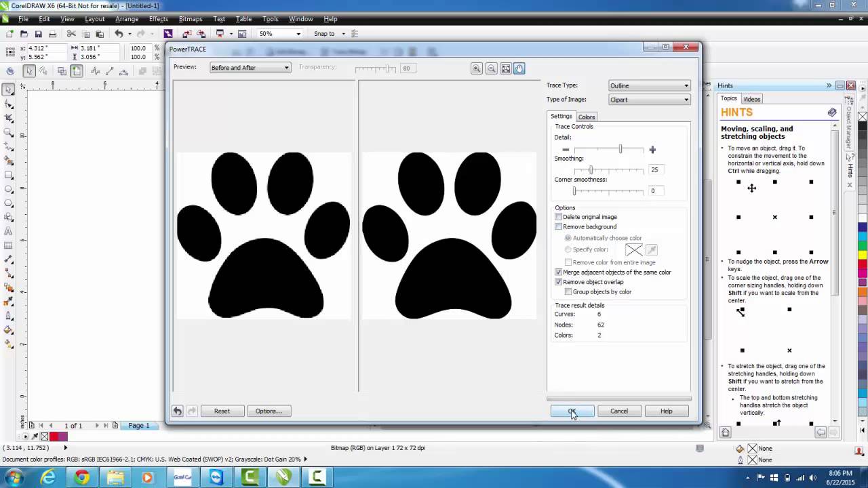Collapse the Hints docker with the double arrow

click(x=829, y=85)
